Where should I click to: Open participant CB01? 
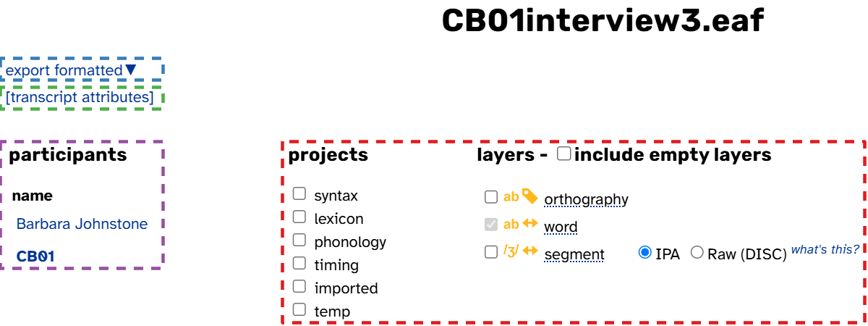[35, 256]
